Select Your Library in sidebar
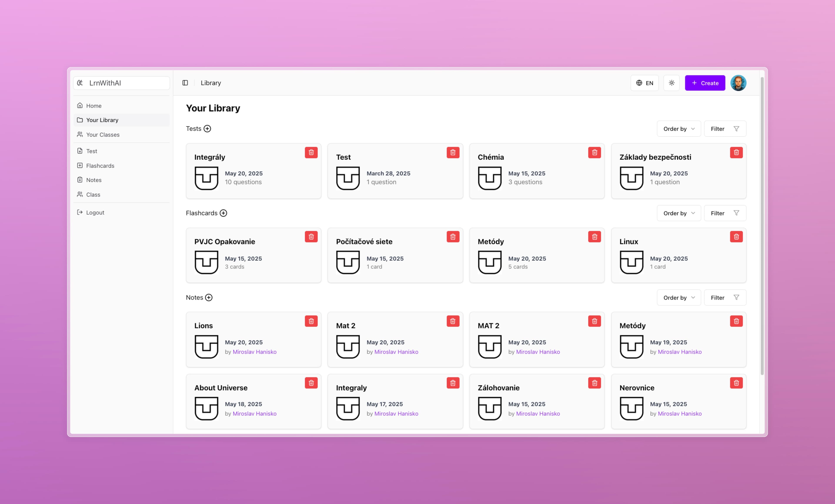Screen dimensions: 835x504 pos(121,120)
